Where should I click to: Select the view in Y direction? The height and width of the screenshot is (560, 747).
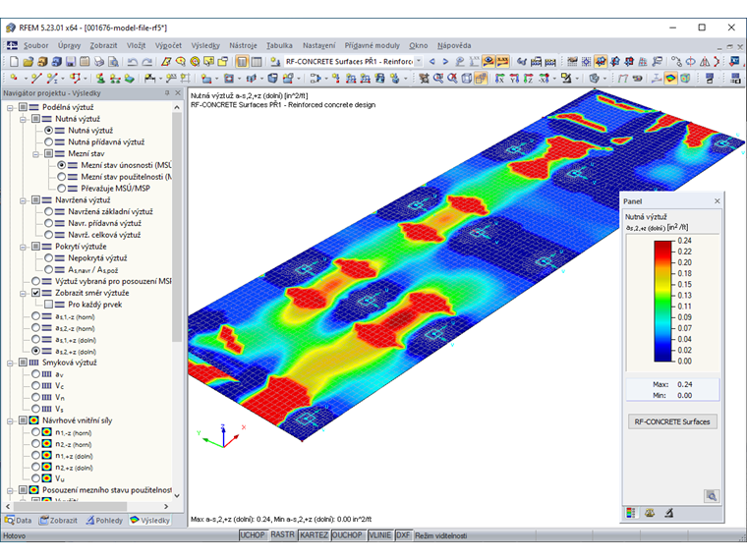pos(513,78)
